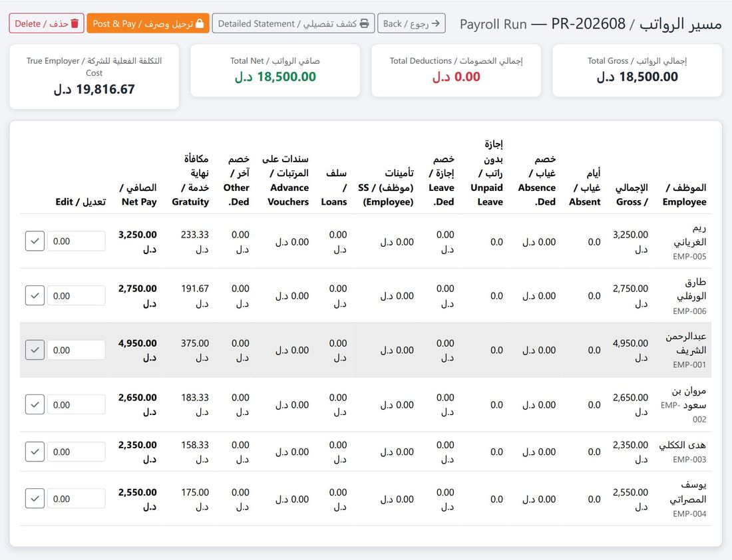This screenshot has width=732, height=560.
Task: Click net pay value 2,350.00
Action: pos(137,445)
